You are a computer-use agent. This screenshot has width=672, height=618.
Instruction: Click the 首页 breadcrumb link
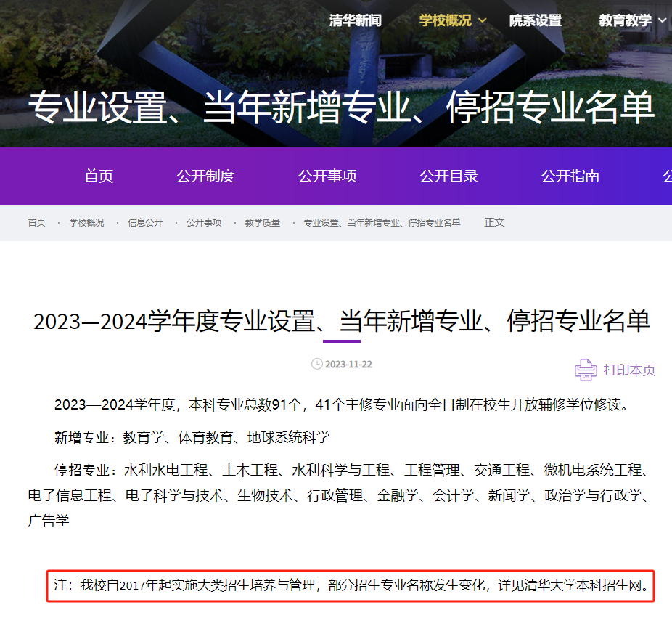click(x=36, y=222)
